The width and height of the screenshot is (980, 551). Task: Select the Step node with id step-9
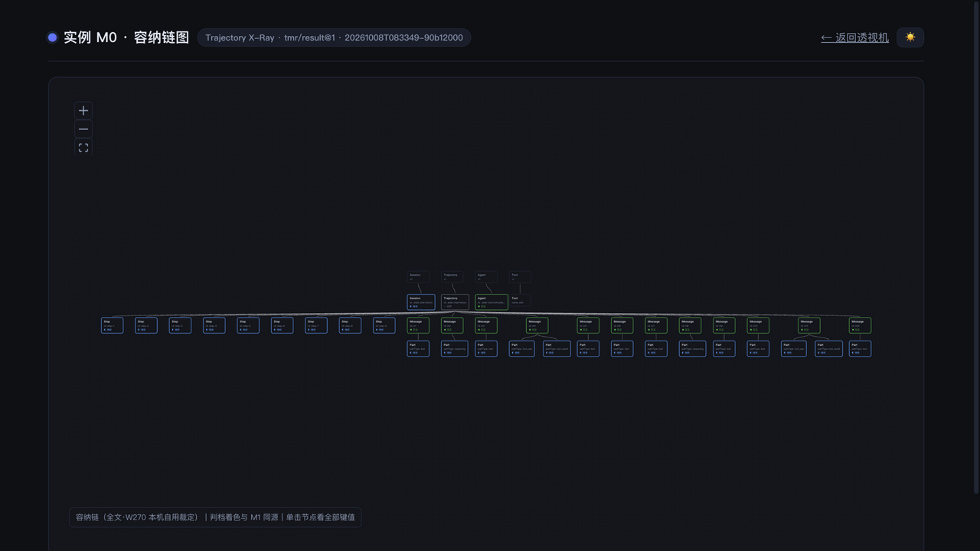384,325
